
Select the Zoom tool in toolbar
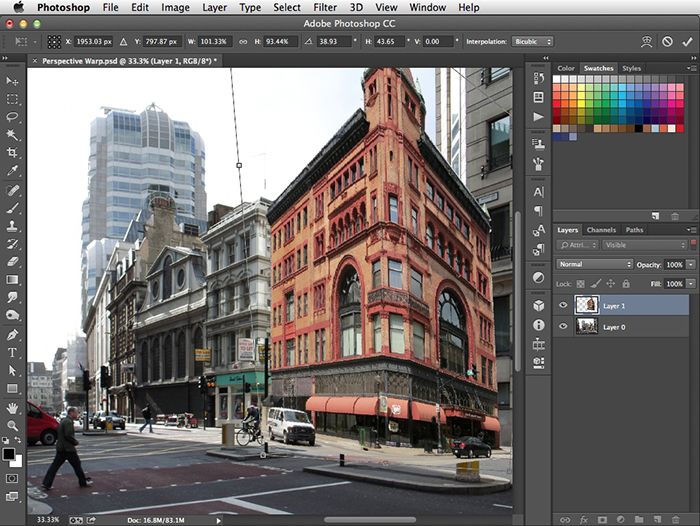pos(13,426)
